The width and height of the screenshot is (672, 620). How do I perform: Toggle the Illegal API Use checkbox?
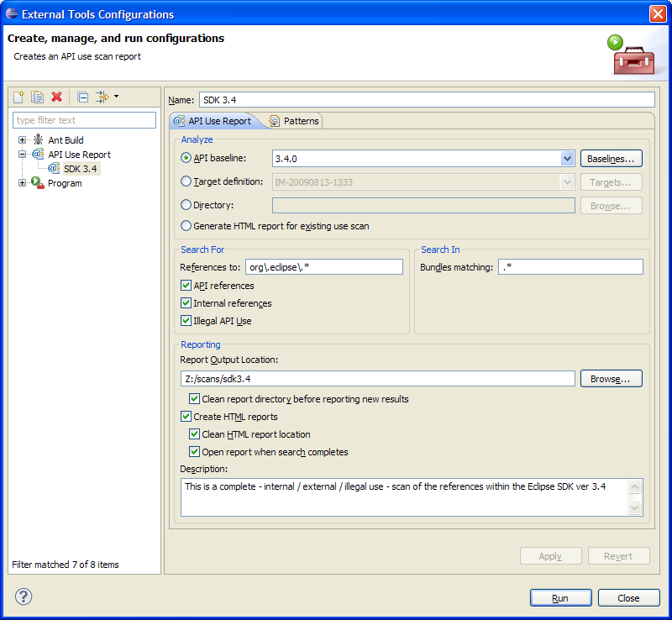186,321
